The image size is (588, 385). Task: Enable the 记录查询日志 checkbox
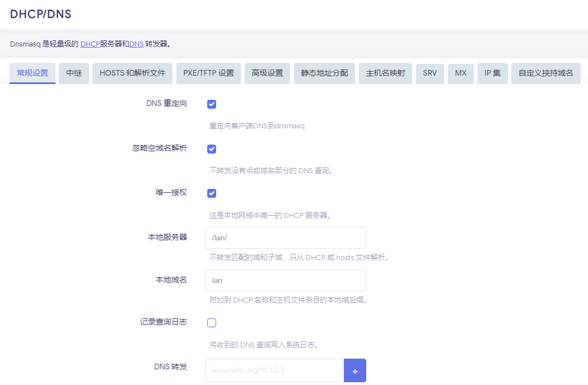pos(212,323)
